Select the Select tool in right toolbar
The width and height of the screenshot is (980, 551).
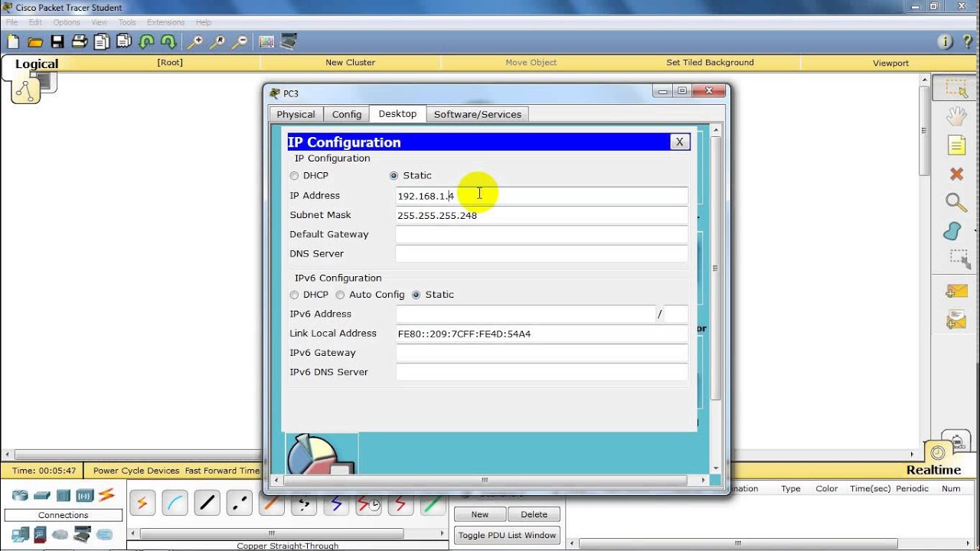956,89
